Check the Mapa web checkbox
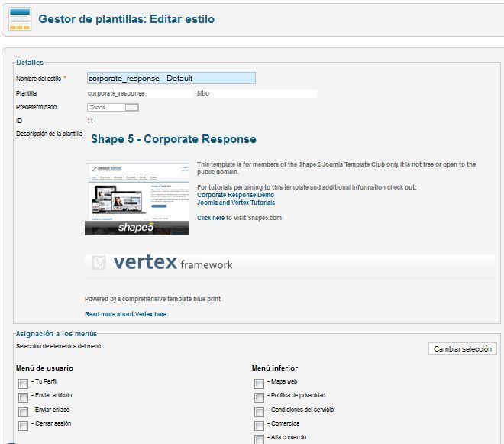 click(259, 384)
